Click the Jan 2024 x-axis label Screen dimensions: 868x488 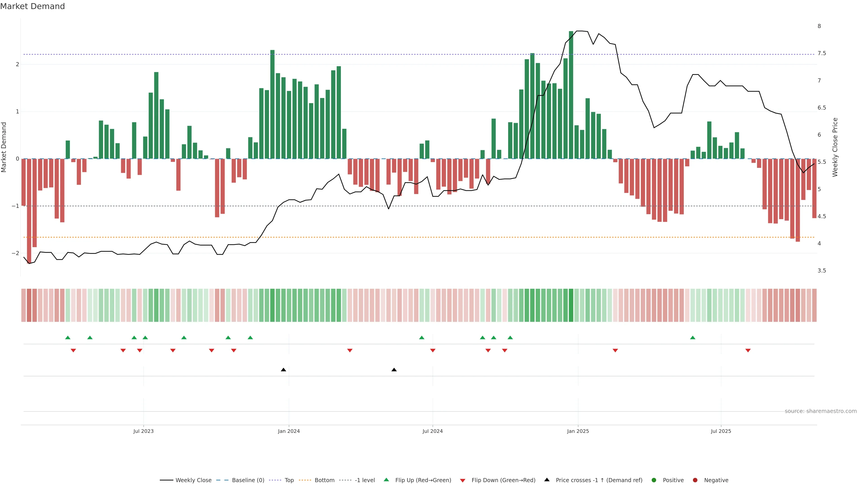[289, 432]
